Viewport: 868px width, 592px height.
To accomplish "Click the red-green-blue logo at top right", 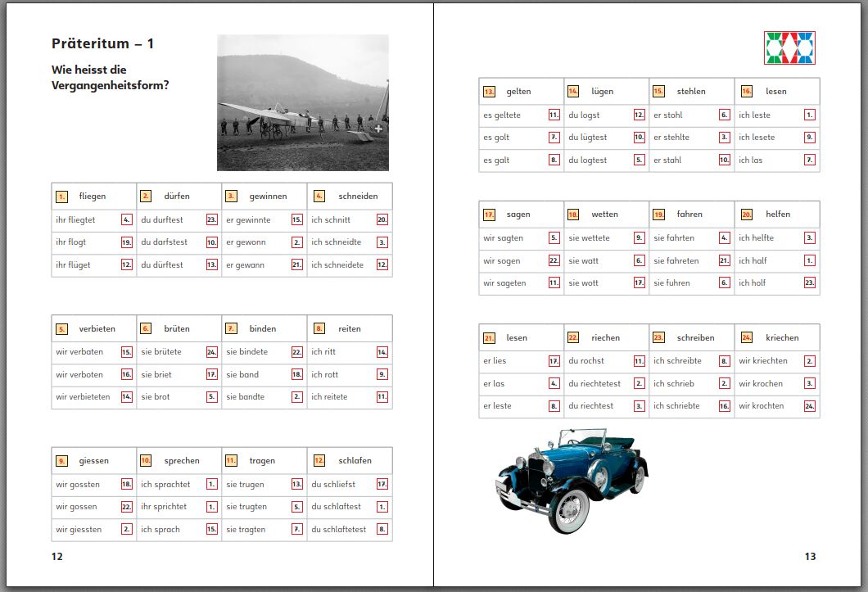I will click(789, 48).
